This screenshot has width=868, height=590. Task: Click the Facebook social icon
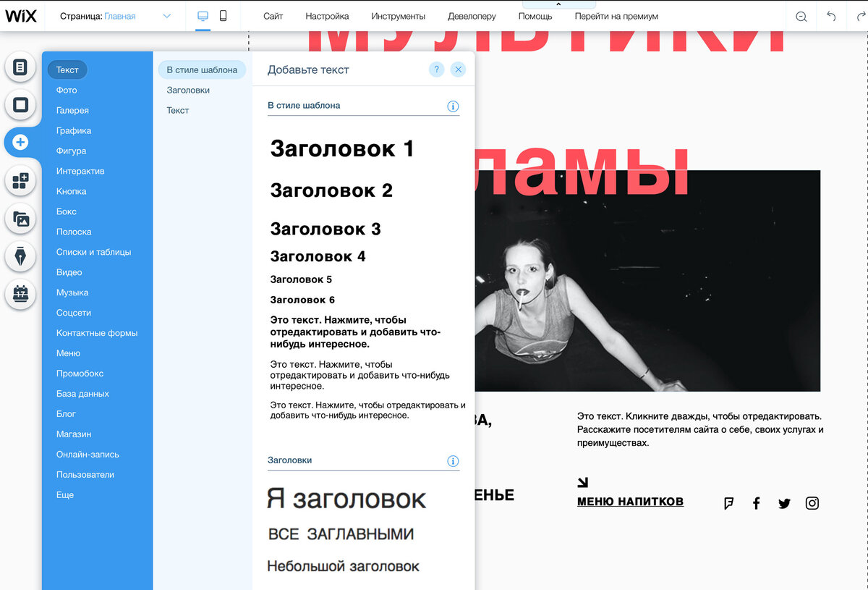[757, 503]
